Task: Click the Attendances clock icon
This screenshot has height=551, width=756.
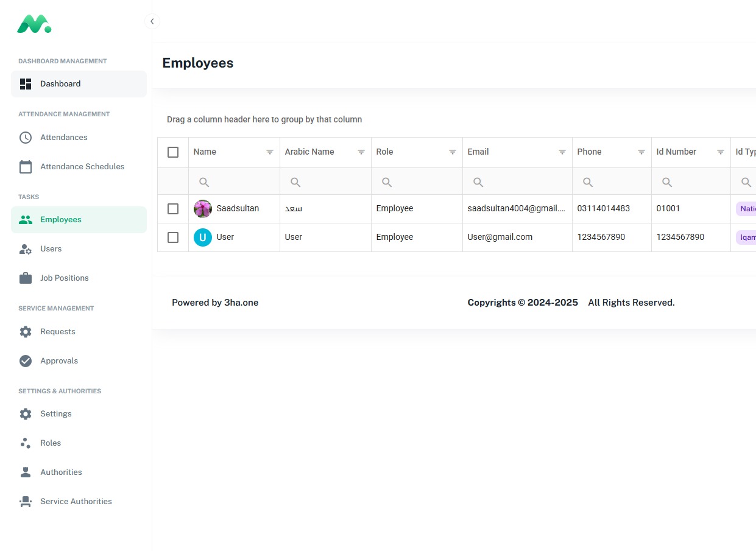Action: [x=26, y=138]
